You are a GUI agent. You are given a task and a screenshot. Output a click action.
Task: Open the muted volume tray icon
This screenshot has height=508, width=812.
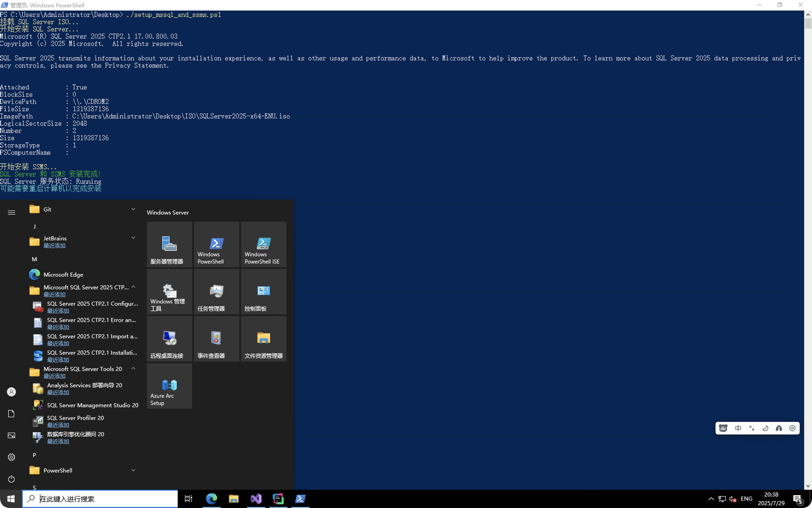pos(733,499)
